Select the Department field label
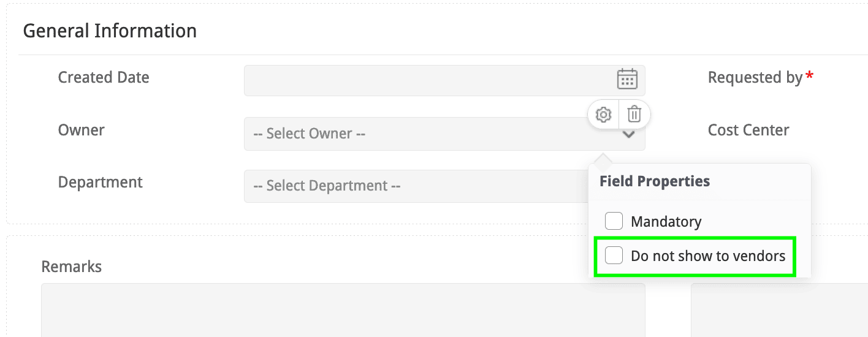Viewport: 868px width, 337px height. 101,183
